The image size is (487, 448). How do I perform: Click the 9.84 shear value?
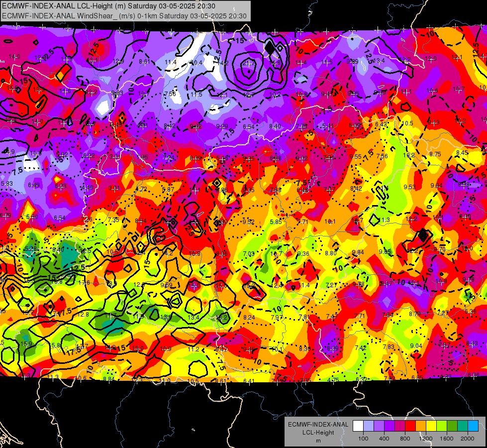coord(358,252)
